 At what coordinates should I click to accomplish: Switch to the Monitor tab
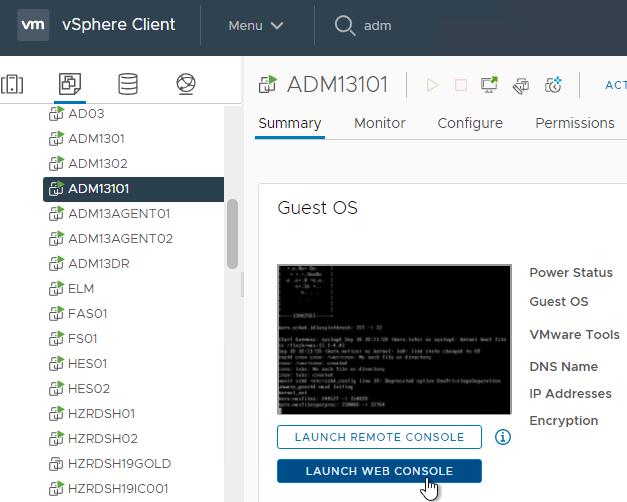tap(379, 123)
